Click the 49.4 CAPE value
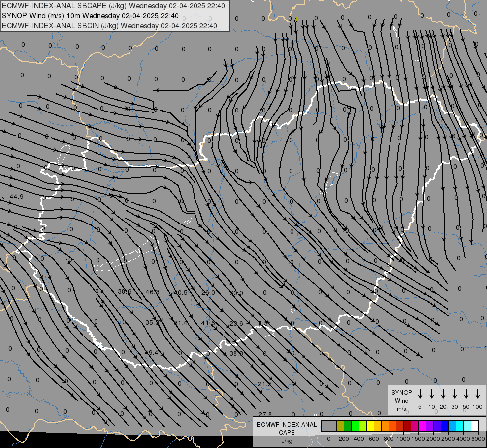The height and width of the screenshot is (448, 487). [x=152, y=353]
